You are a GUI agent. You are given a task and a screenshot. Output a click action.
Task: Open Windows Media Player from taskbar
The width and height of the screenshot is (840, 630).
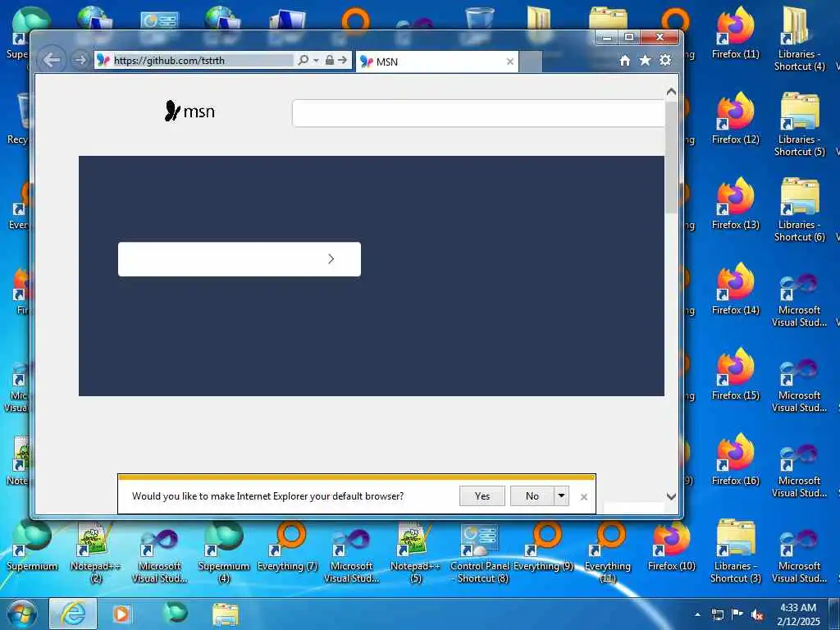[x=121, y=614]
